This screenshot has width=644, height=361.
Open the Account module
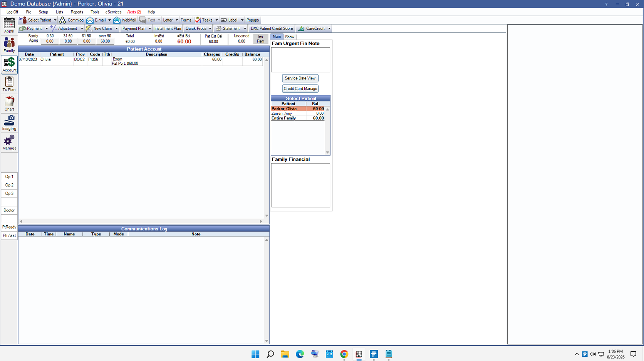pos(9,64)
